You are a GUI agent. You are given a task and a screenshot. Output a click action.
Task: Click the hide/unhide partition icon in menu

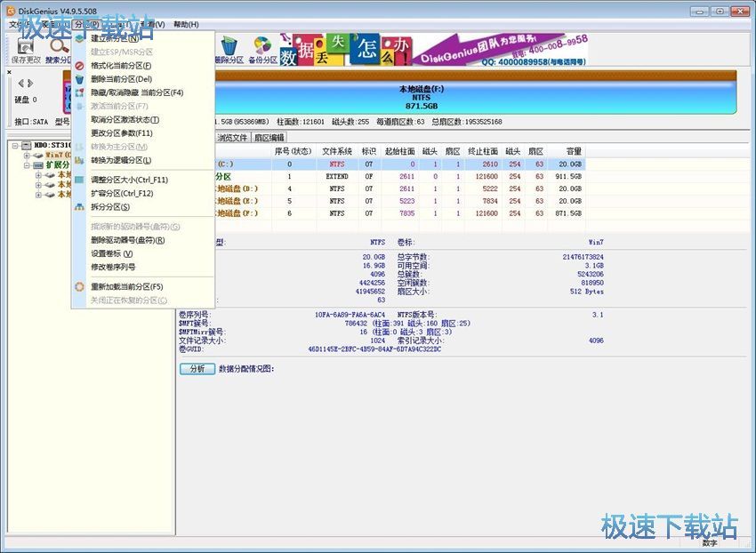coord(79,92)
